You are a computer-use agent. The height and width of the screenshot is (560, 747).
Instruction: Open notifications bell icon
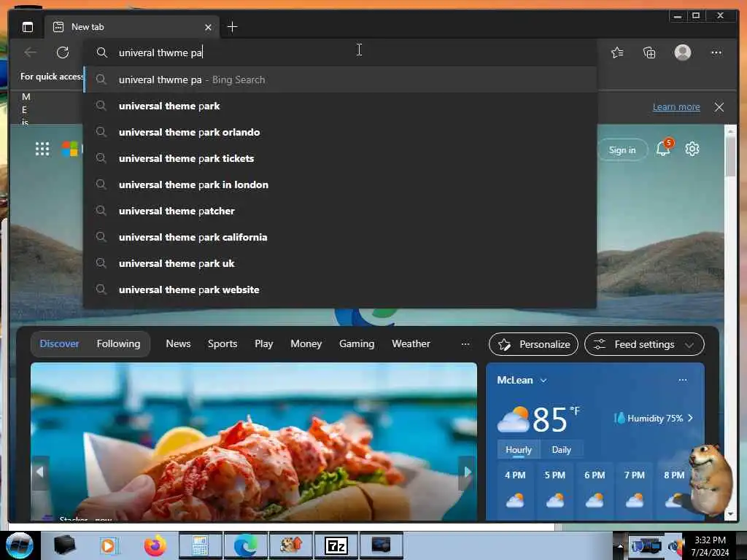click(664, 149)
